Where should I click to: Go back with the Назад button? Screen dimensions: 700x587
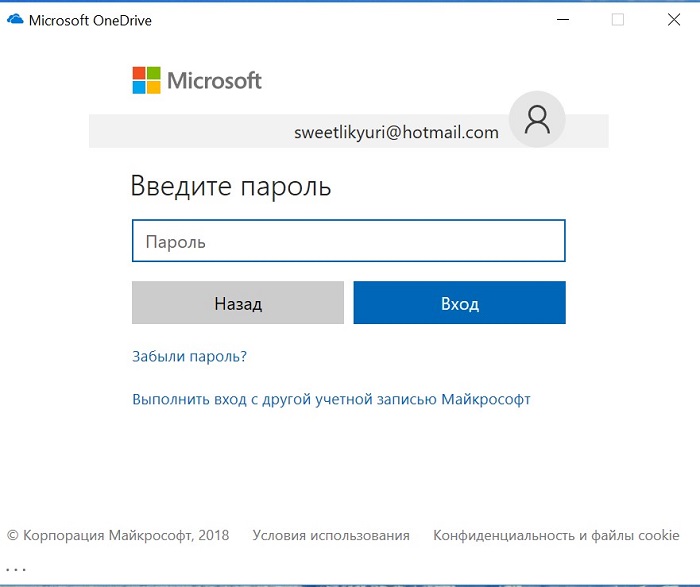[x=238, y=303]
